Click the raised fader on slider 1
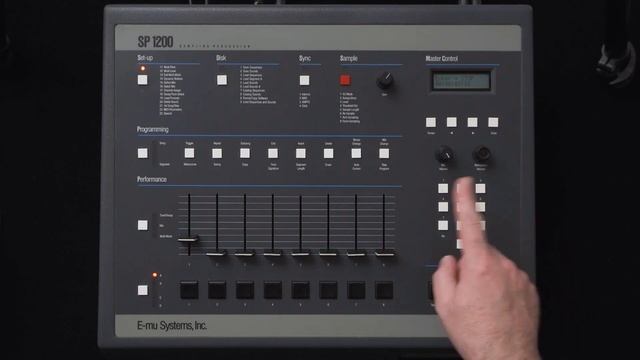Viewport: 640px width, 360px height. [x=189, y=240]
